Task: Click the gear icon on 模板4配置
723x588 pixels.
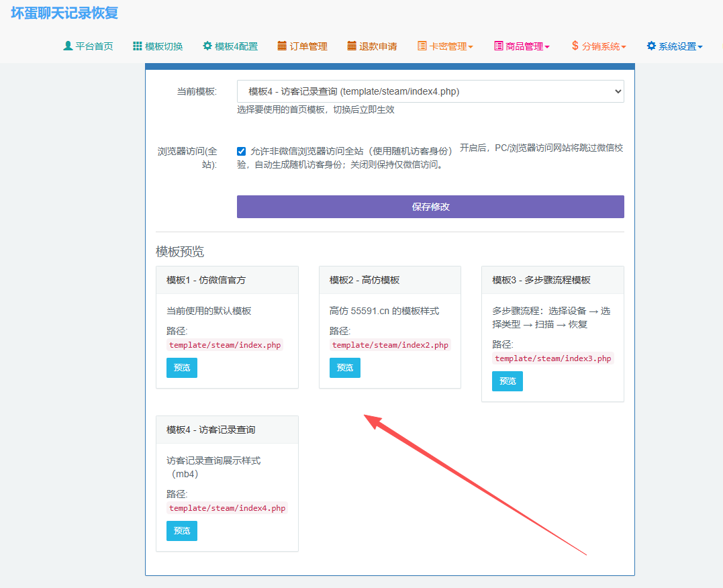Action: point(208,46)
